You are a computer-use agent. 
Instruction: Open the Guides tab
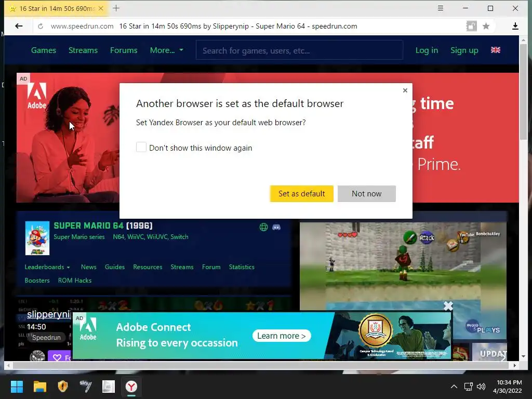click(115, 267)
